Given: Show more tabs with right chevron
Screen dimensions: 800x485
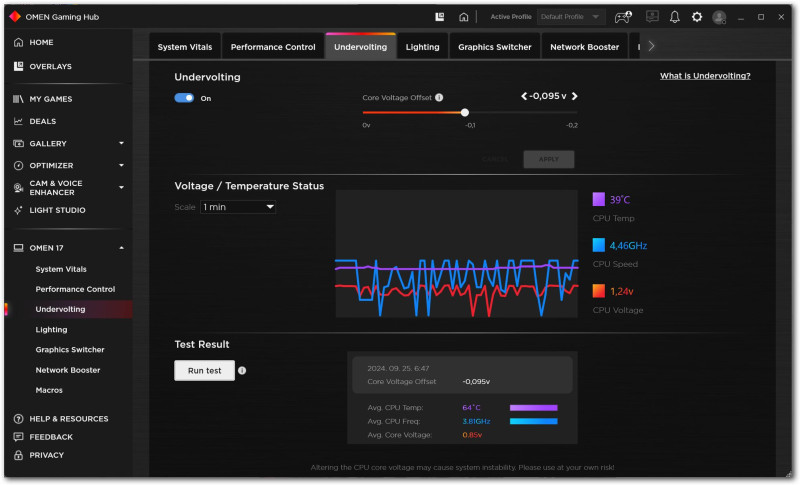Looking at the screenshot, I should [x=651, y=46].
